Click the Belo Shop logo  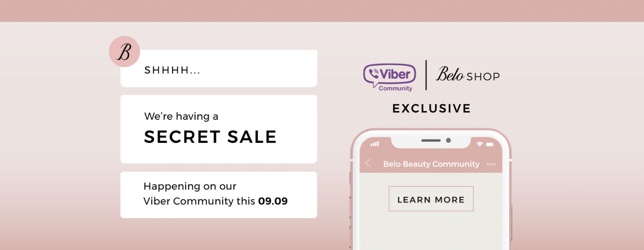467,75
